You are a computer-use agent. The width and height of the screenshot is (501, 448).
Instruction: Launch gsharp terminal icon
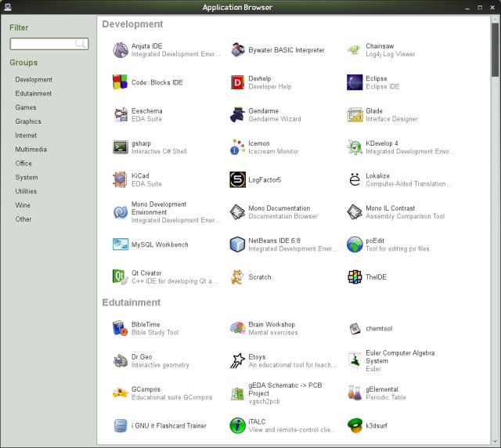pos(121,147)
